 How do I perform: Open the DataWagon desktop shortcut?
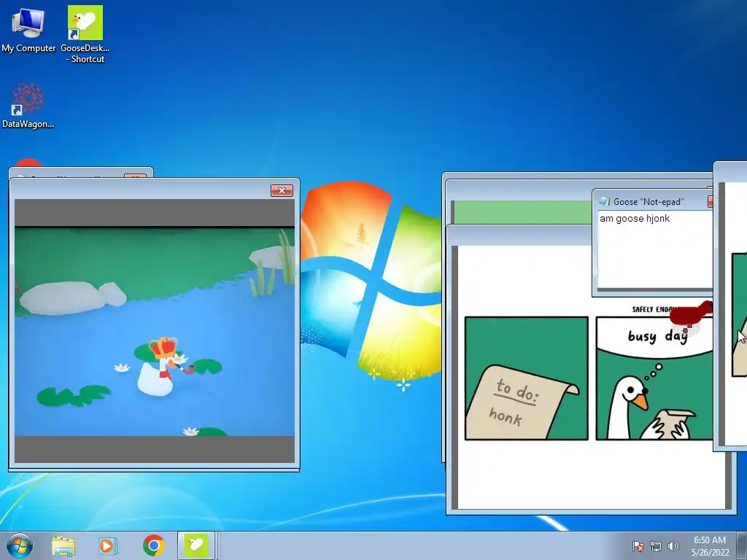(x=28, y=106)
